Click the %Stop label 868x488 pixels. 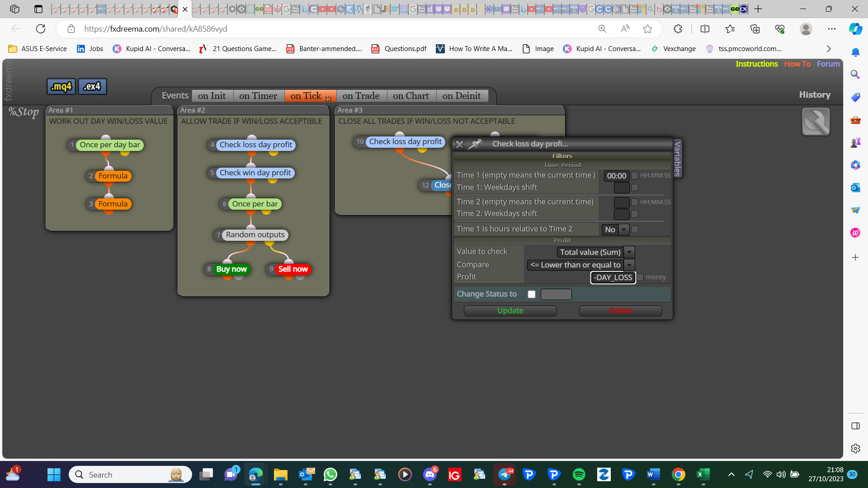pyautogui.click(x=24, y=112)
